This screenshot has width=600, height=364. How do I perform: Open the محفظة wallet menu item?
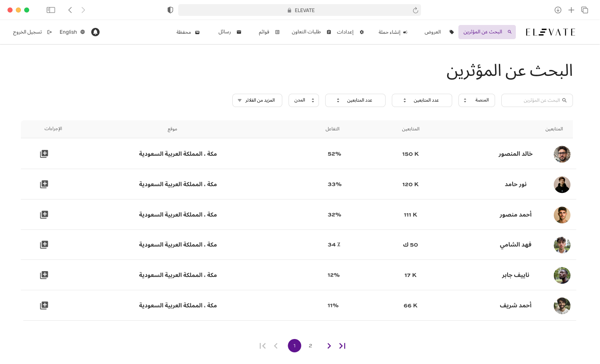coord(188,32)
